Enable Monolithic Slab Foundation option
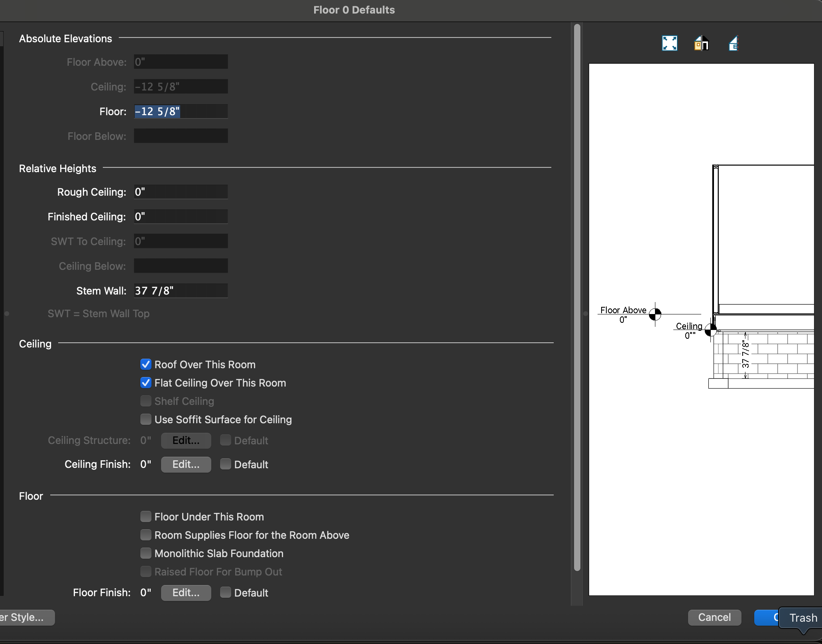The image size is (822, 644). (x=146, y=554)
